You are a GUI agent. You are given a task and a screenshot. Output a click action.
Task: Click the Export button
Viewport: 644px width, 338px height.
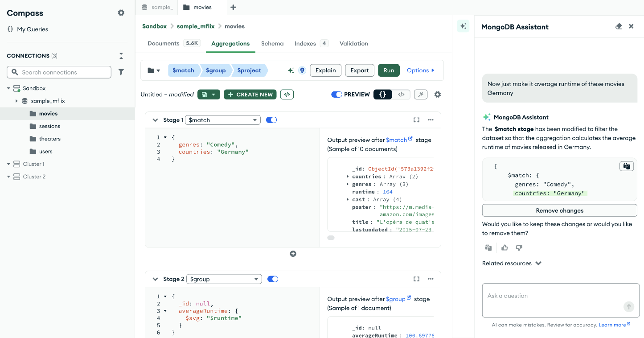click(x=360, y=70)
